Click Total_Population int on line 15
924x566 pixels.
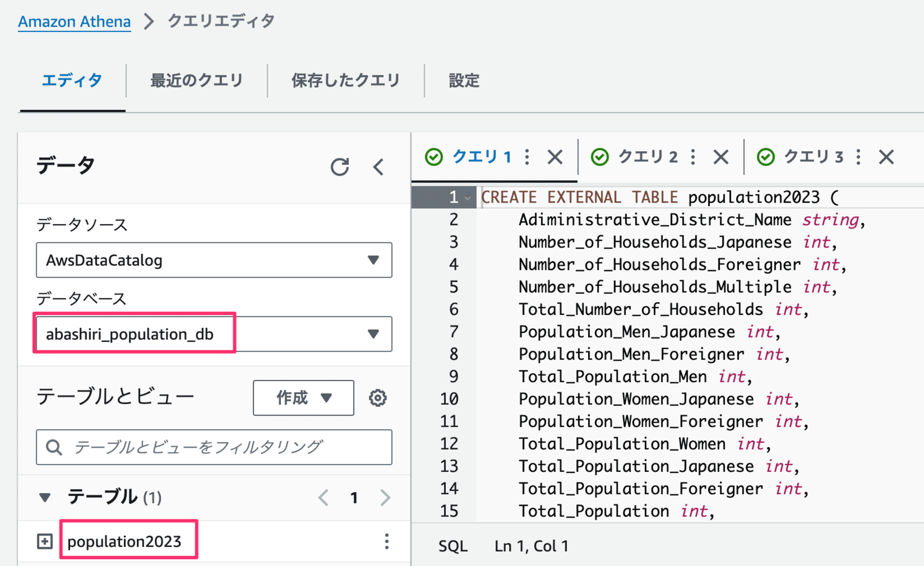617,511
